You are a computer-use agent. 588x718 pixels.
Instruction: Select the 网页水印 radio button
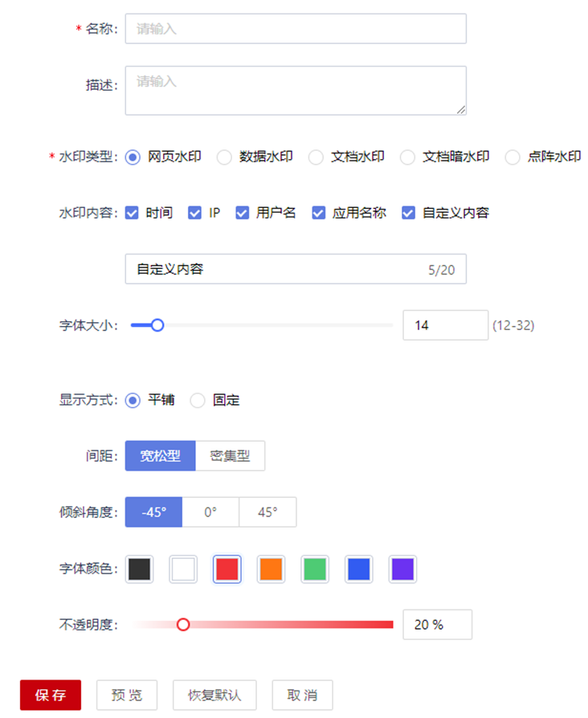133,157
